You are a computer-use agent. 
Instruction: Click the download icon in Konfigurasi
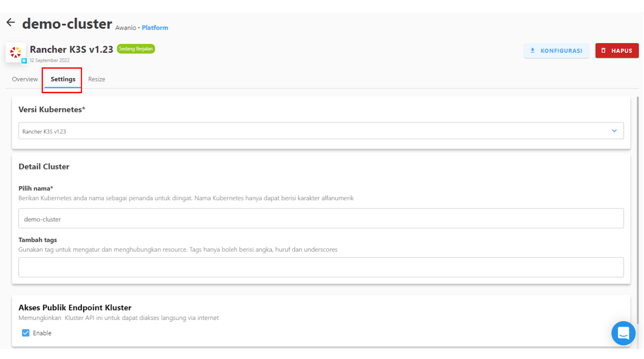[532, 50]
